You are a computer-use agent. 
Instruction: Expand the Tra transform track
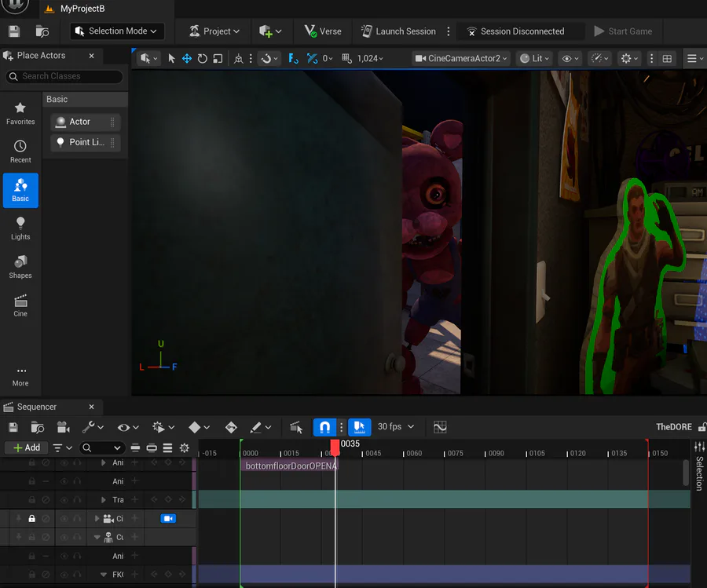click(x=103, y=500)
